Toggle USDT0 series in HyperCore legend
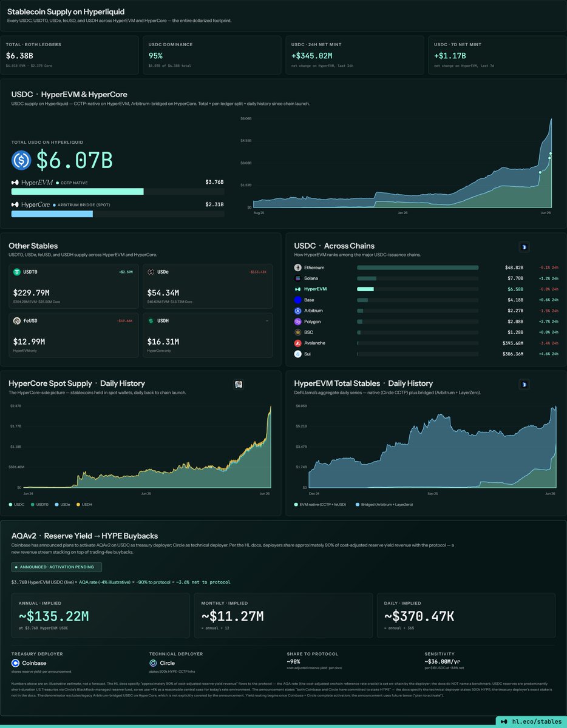The image size is (567, 728). 41,504
